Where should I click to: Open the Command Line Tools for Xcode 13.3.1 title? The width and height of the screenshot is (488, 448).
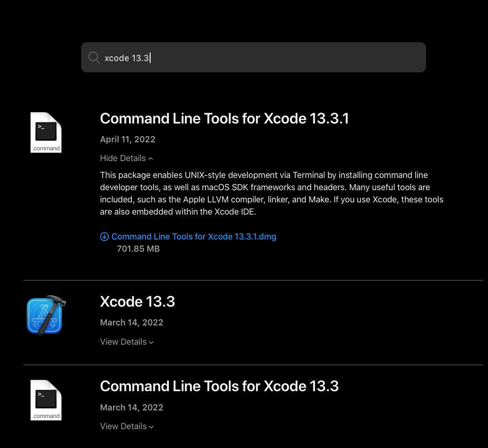point(224,118)
